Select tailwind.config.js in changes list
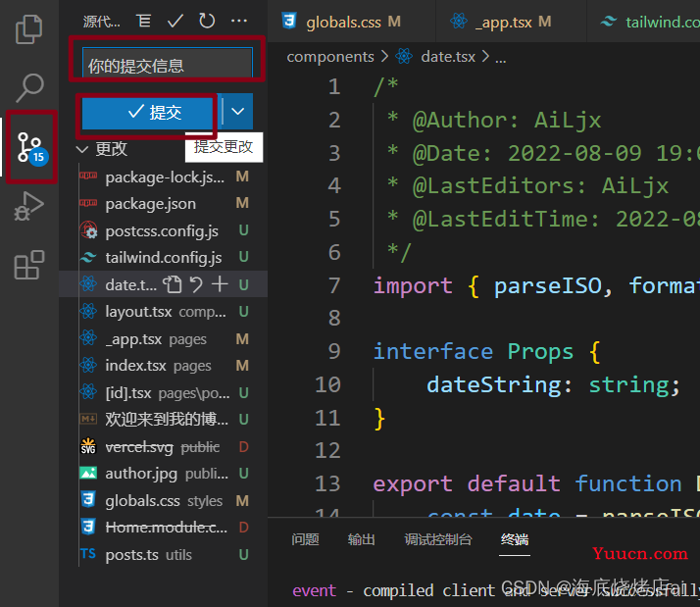Screen dimensions: 700x607 [164, 257]
